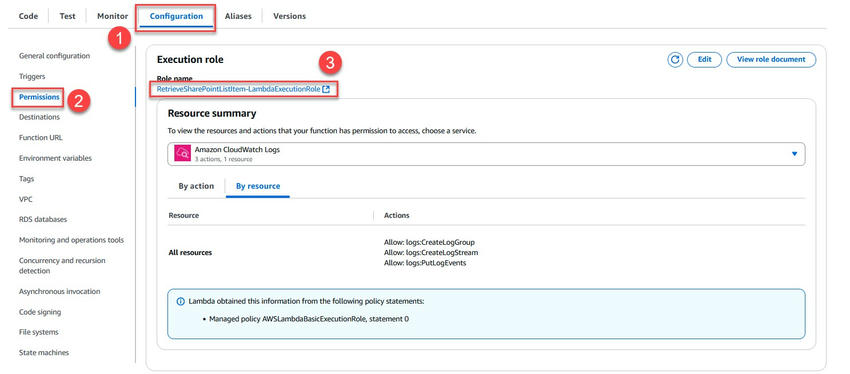Screen dimensions: 850x374
Task: Click Allow: logs:CreateLogStream text
Action: click(431, 253)
